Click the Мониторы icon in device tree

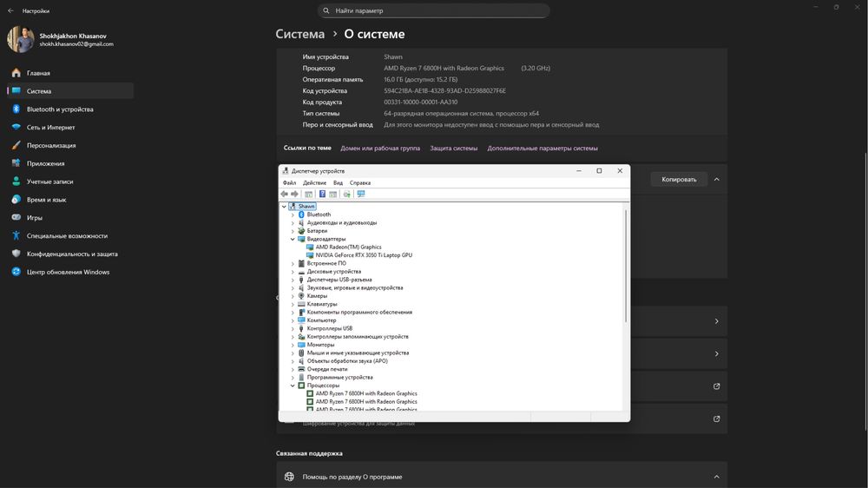coord(301,345)
